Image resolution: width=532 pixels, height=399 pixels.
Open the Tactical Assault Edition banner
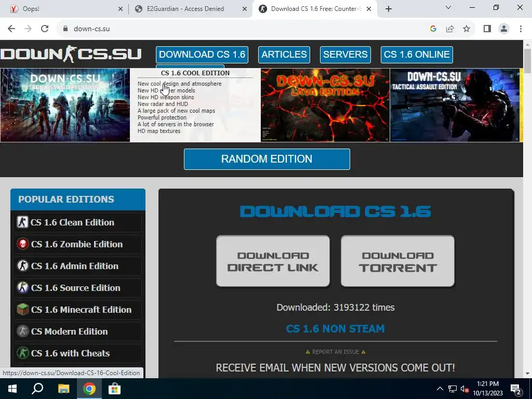click(455, 105)
